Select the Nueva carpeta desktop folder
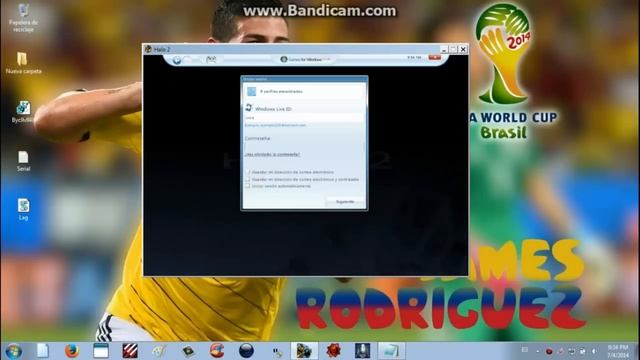 pos(23,62)
